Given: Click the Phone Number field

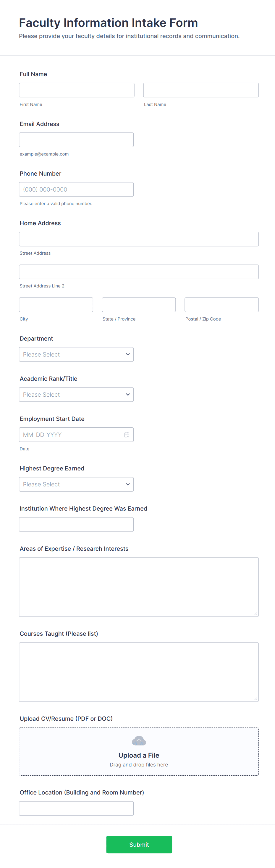Looking at the screenshot, I should point(76,189).
